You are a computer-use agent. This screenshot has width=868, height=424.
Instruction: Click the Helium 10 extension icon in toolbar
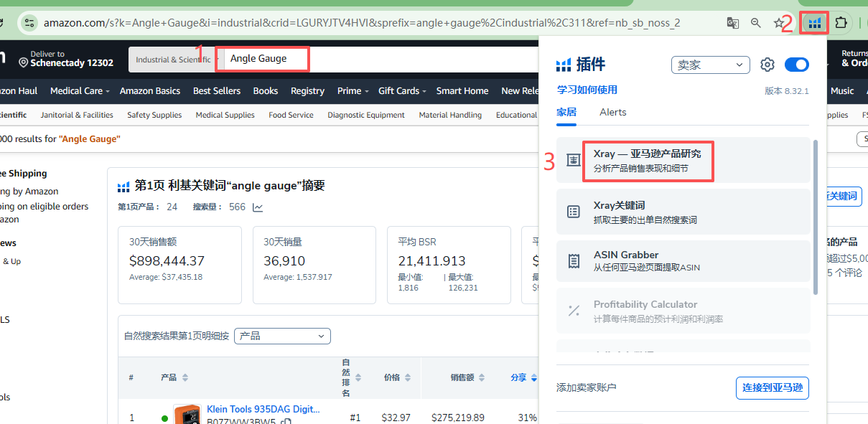click(814, 23)
